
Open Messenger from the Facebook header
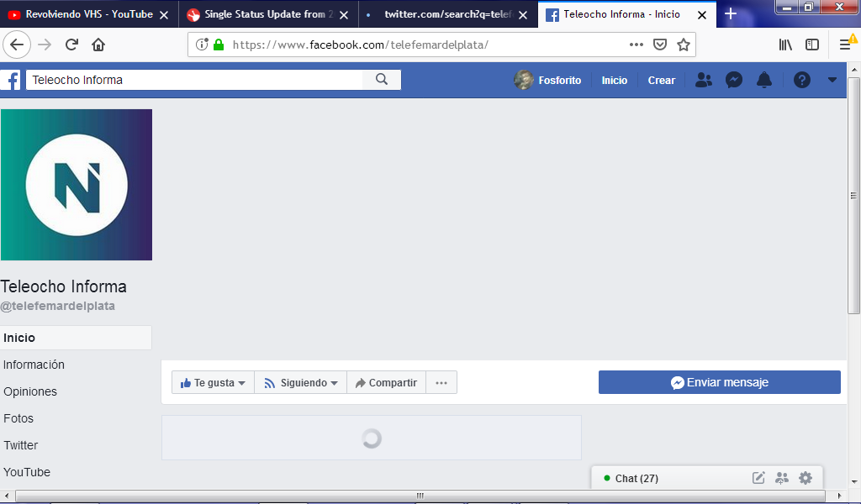coord(733,80)
